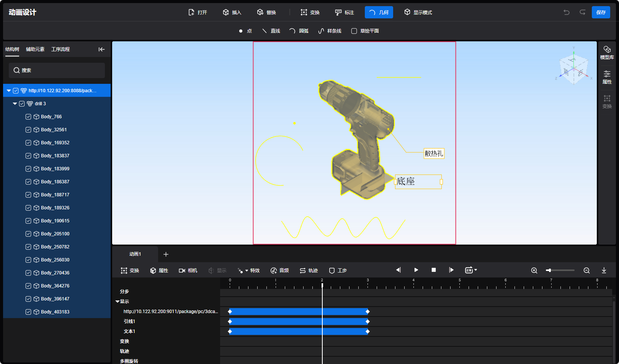Open the 模型库 model library panel
The height and width of the screenshot is (364, 619).
[607, 52]
